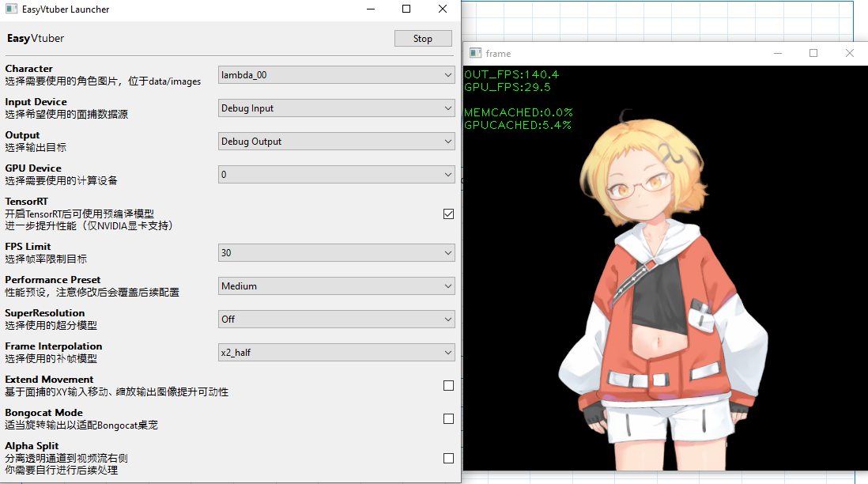Open the FPS Limit dropdown
The height and width of the screenshot is (484, 868).
337,252
